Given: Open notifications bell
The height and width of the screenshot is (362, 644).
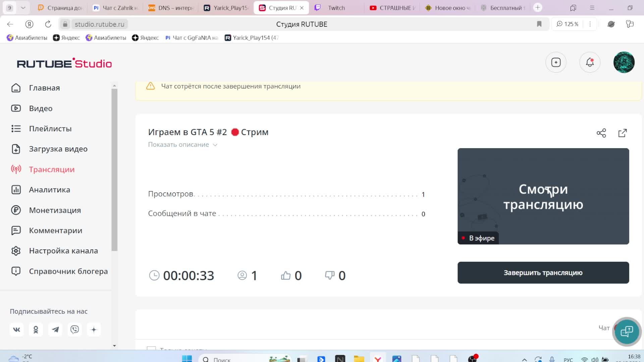Looking at the screenshot, I should [590, 62].
